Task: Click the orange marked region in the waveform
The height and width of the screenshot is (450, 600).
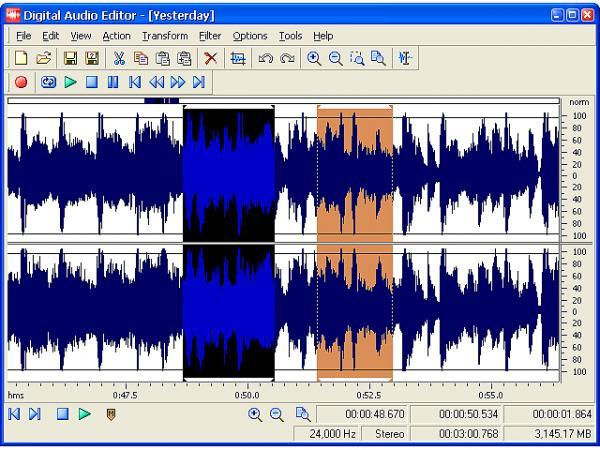Action: point(355,244)
